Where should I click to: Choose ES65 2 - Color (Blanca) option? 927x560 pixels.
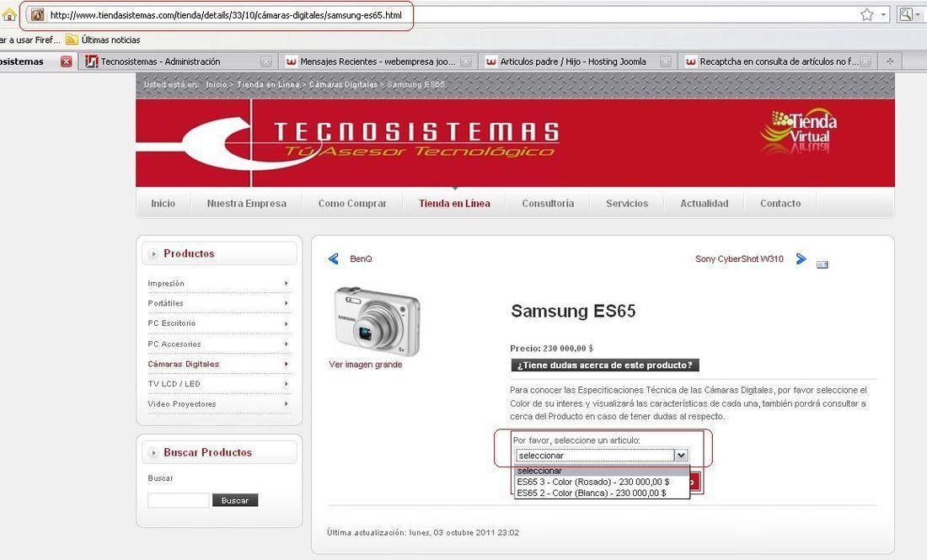click(592, 493)
